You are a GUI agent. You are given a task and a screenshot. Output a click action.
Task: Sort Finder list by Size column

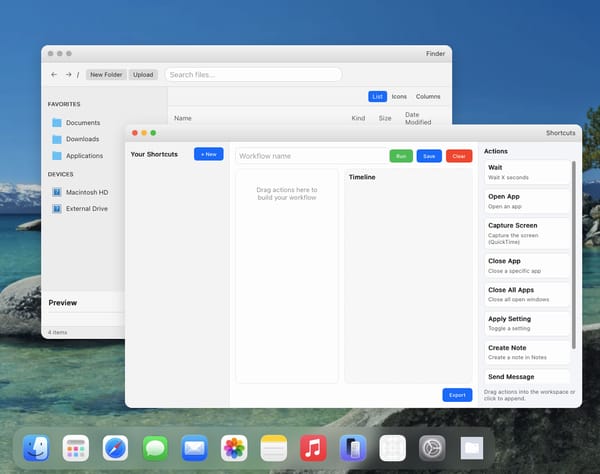[385, 118]
